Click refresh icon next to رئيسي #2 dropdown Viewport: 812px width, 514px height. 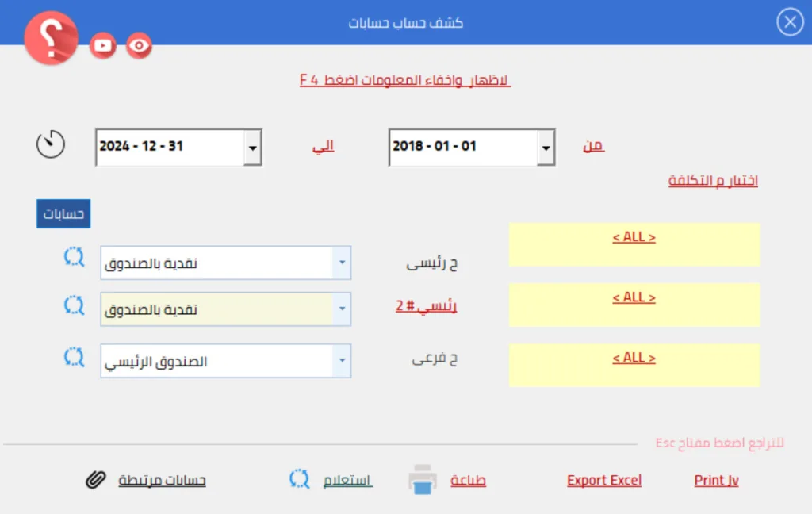pyautogui.click(x=74, y=304)
